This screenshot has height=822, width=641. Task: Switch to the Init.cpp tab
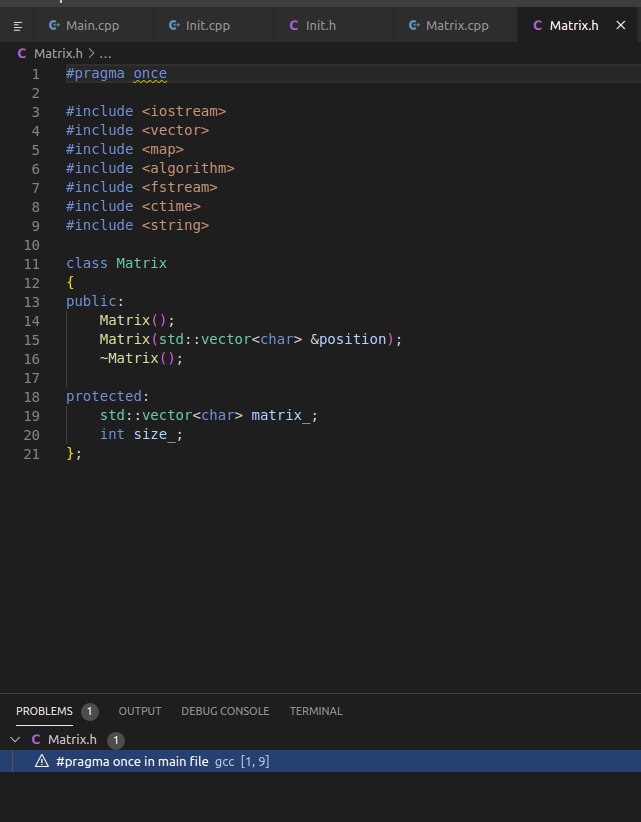pos(213,25)
